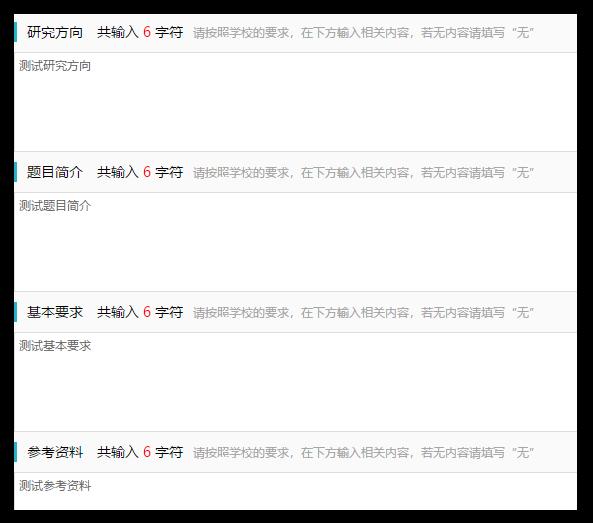The image size is (593, 523).
Task: Click the gray hint text in 研究方向 header
Action: point(363,33)
